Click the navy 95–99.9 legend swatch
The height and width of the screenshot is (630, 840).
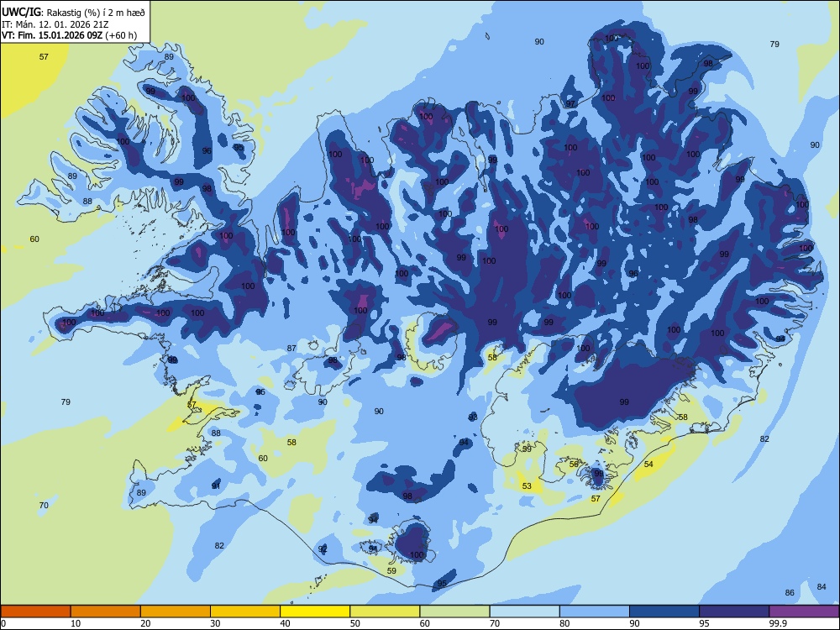(x=734, y=612)
